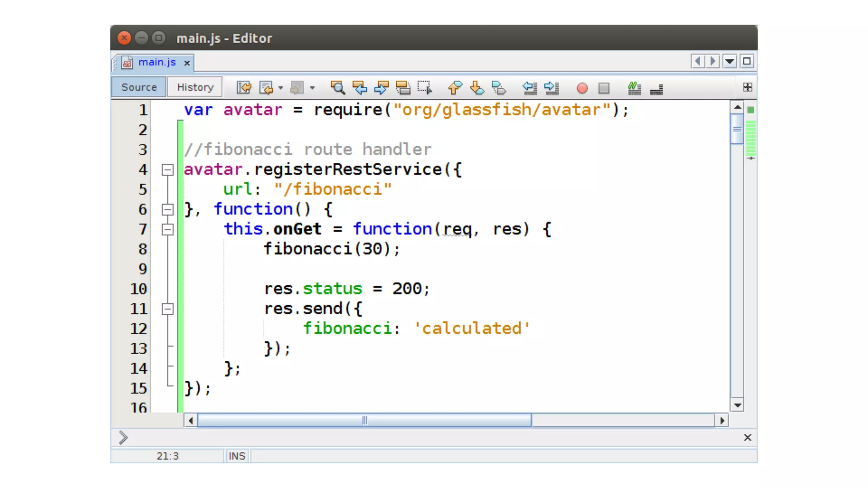
Task: Click Shift Line Left icon
Action: click(x=530, y=88)
